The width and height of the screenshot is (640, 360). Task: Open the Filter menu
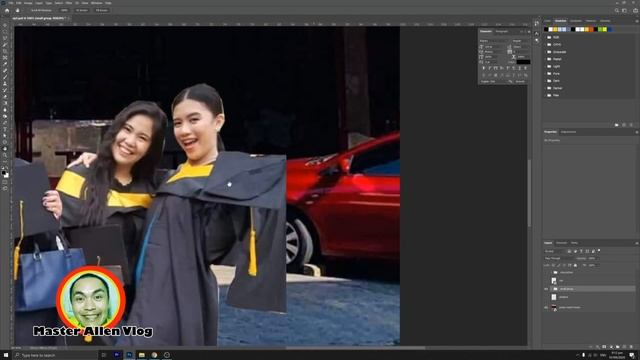coord(69,3)
